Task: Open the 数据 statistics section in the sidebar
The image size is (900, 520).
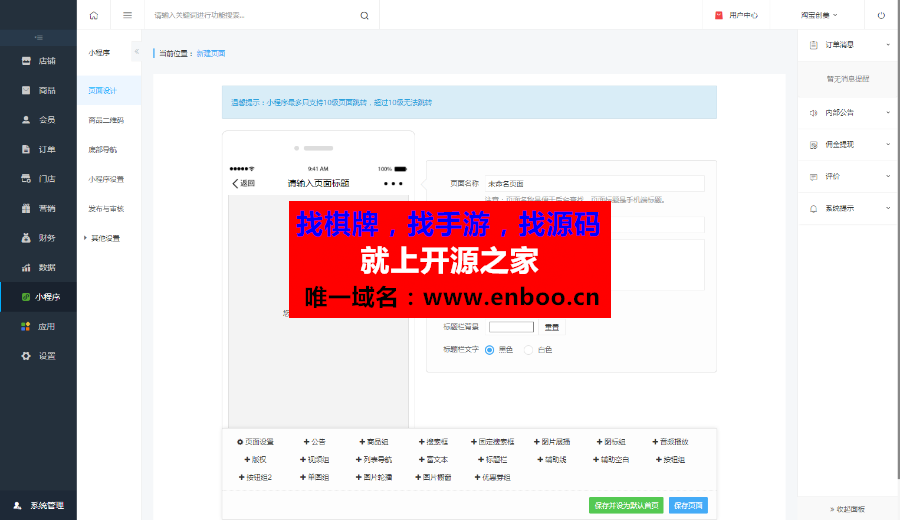Action: 38,267
